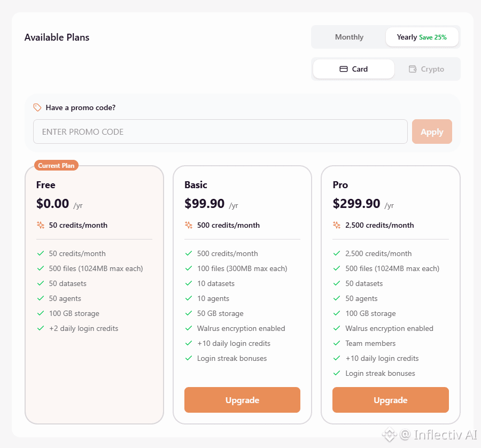Upgrade to the Pro plan
The height and width of the screenshot is (448, 481).
pos(390,400)
